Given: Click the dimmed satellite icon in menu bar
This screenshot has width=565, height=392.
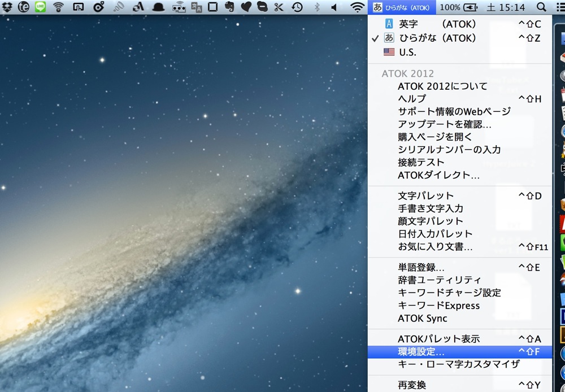Looking at the screenshot, I should coord(119,7).
